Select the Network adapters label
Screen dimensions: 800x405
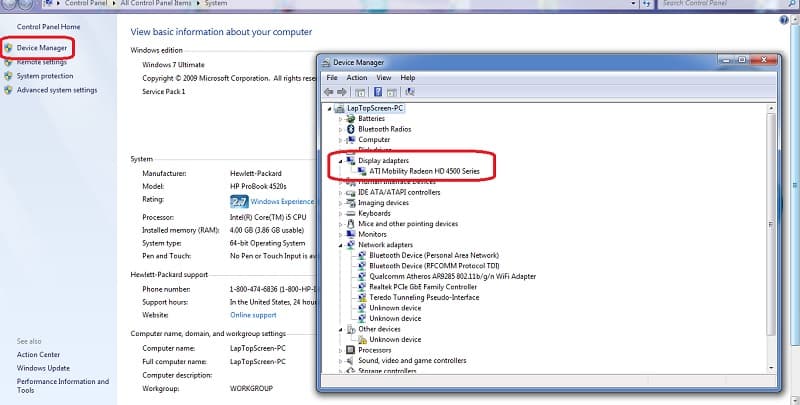(x=385, y=245)
